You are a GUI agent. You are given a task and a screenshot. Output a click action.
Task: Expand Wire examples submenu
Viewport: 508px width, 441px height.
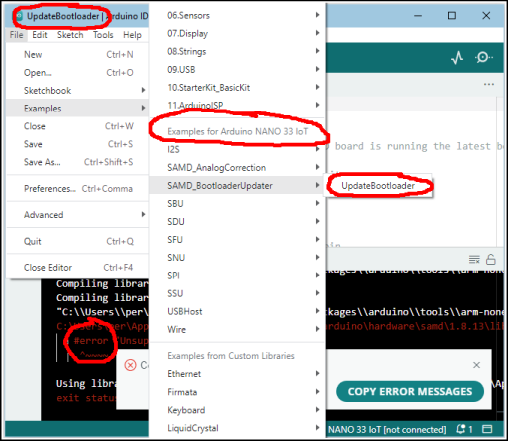(237, 329)
